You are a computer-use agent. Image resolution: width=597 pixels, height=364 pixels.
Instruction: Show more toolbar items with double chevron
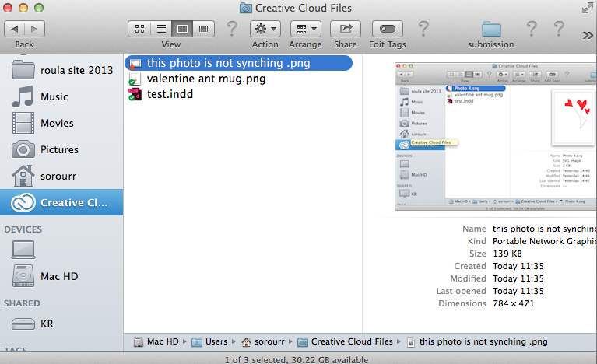point(588,35)
